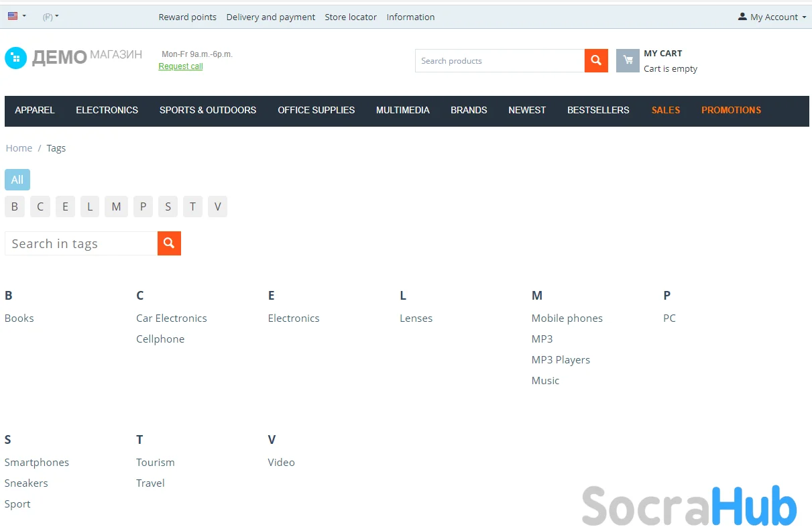Filter tags by letter M
Image resolution: width=812 pixels, height=529 pixels.
(116, 207)
